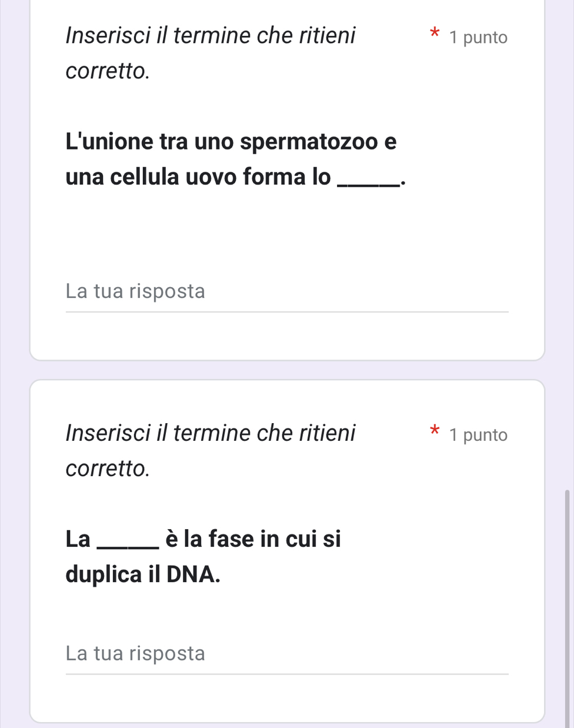Click the red asterisk on the first question

tap(434, 32)
